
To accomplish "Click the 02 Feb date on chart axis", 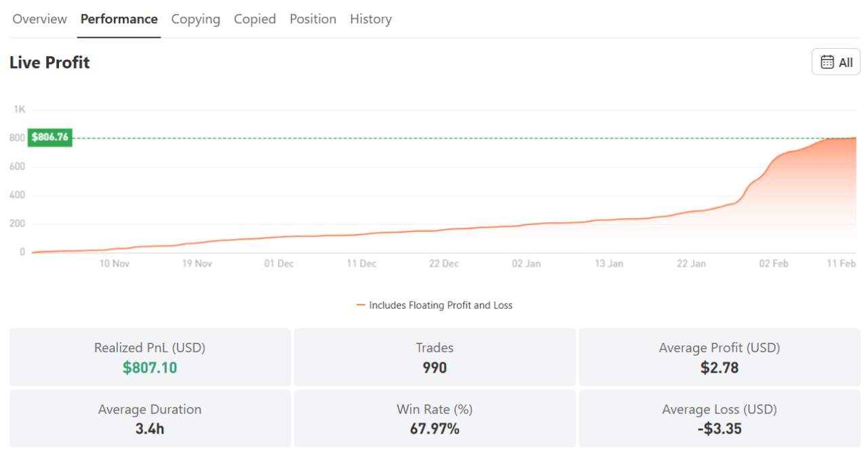I will pyautogui.click(x=773, y=264).
